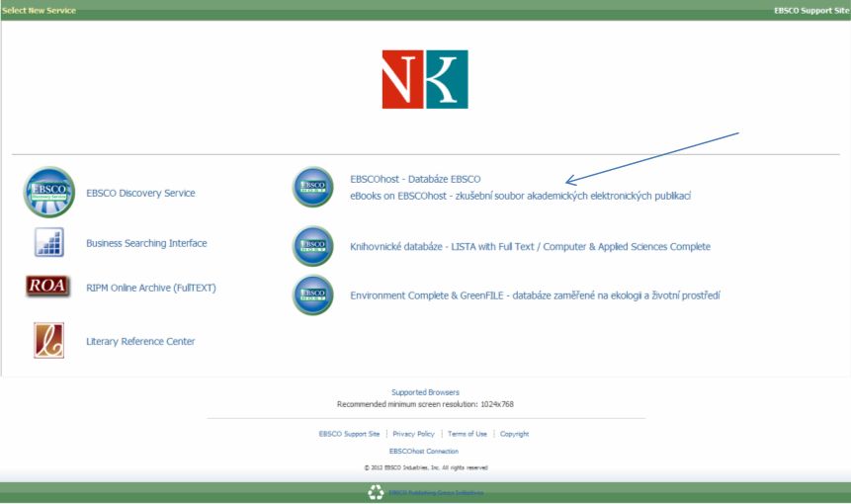Screen dimensions: 851x504
Task: Click the Select New Service header text
Action: (x=40, y=10)
